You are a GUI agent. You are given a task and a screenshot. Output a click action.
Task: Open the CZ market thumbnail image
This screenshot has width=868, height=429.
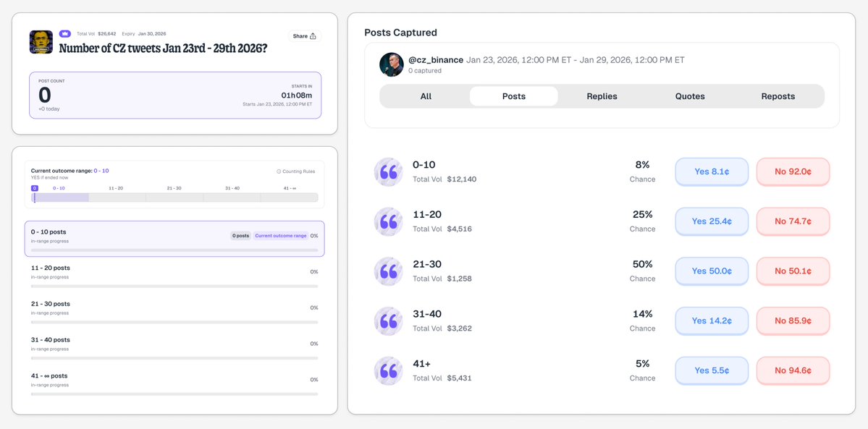(41, 42)
